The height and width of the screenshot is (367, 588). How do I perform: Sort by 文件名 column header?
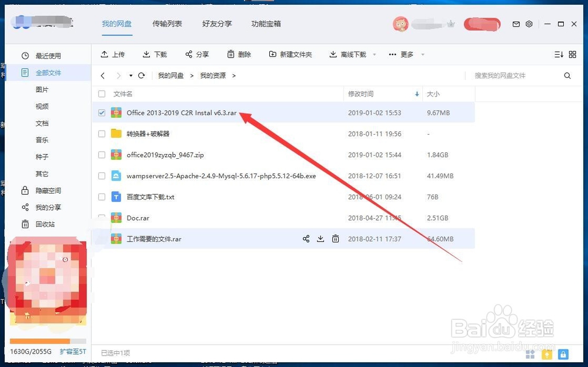tap(123, 94)
